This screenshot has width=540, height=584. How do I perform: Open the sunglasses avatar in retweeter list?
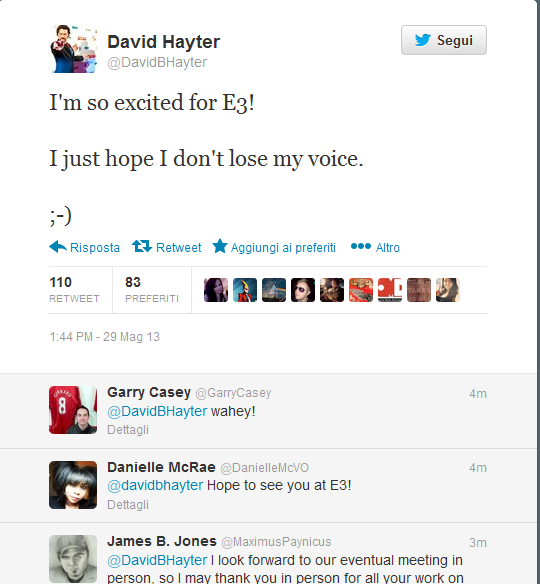point(303,290)
